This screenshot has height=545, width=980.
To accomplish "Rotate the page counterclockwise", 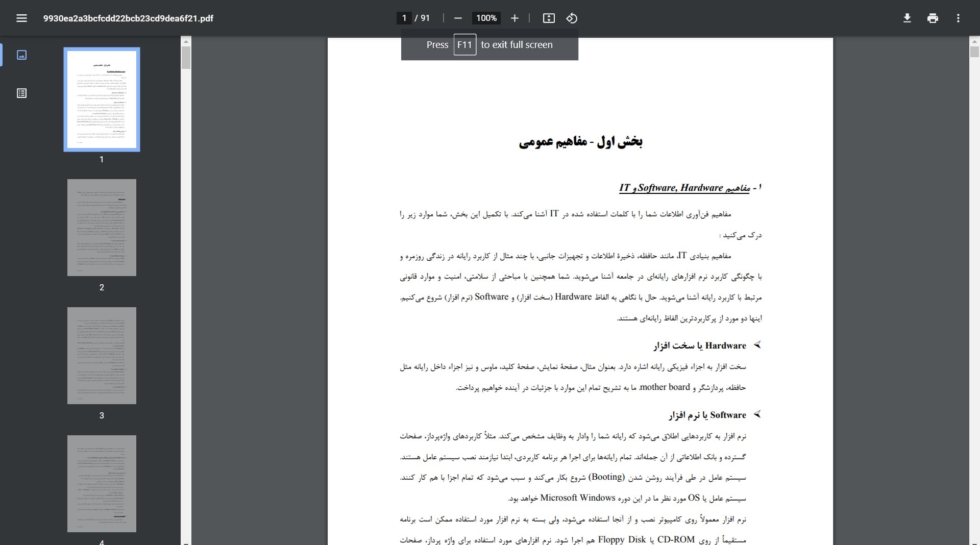I will click(572, 18).
